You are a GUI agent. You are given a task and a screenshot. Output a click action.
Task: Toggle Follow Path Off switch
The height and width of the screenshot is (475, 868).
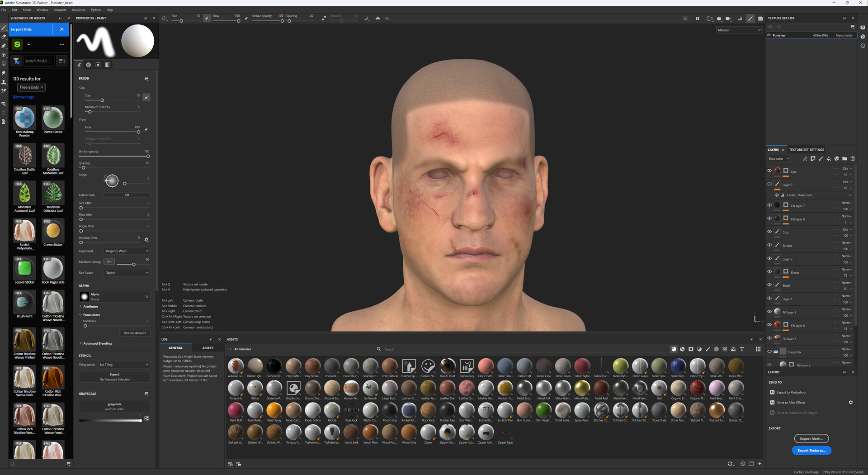tap(127, 195)
